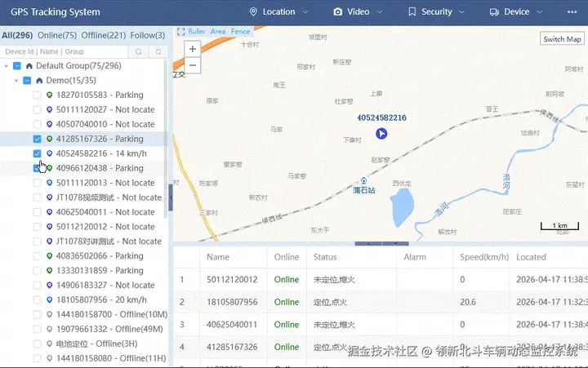Viewport: 588px width, 368px height.
Task: Switch to Follow(3) tab
Action: [148, 35]
